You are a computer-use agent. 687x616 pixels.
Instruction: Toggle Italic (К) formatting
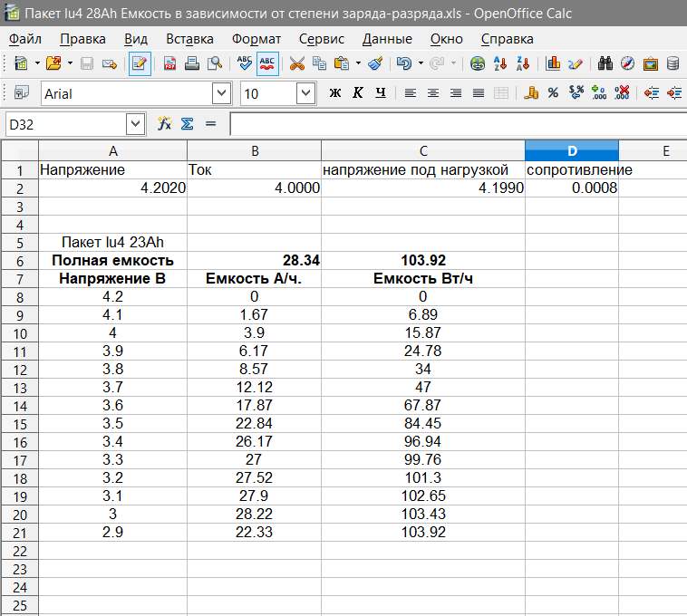click(x=358, y=92)
